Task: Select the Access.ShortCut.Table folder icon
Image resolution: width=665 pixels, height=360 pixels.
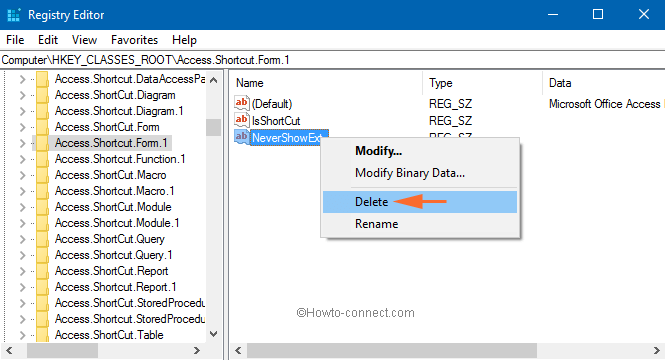Action: click(42, 335)
